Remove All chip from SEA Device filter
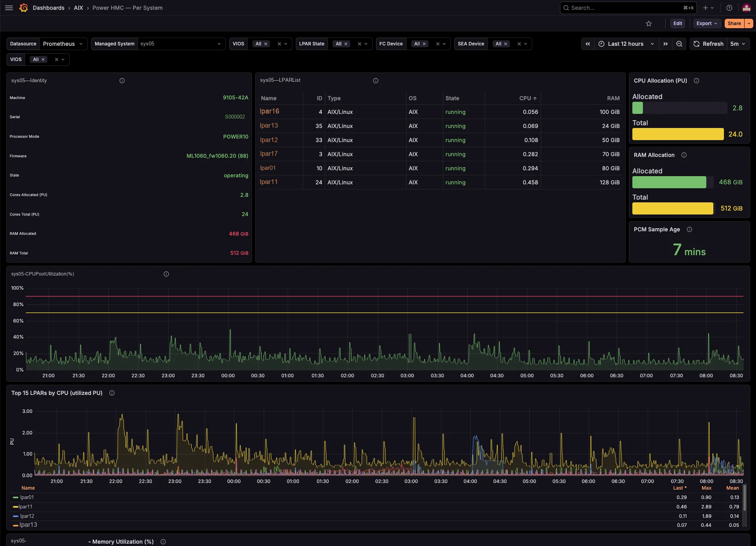The height and width of the screenshot is (546, 756). [x=506, y=44]
